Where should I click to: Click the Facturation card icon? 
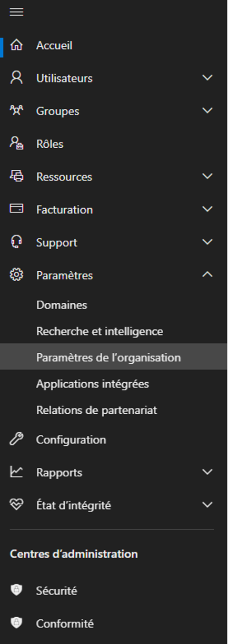16,209
